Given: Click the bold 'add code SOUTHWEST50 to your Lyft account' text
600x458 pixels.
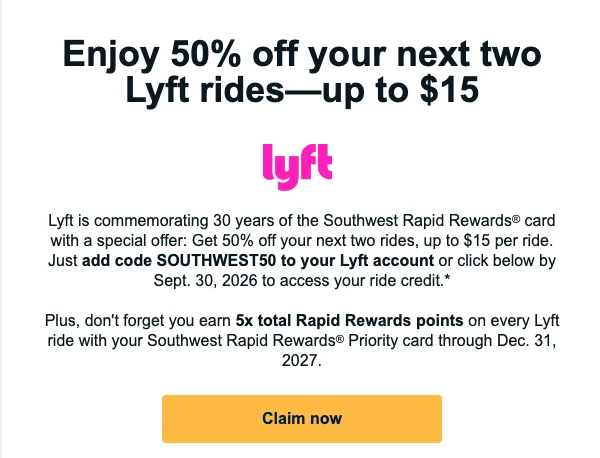Looking at the screenshot, I should 258,261.
